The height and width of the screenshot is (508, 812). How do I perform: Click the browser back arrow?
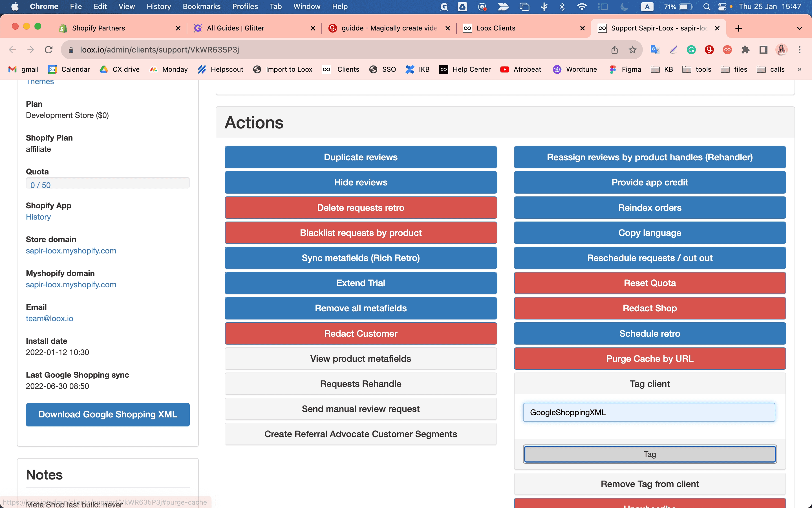pos(12,50)
